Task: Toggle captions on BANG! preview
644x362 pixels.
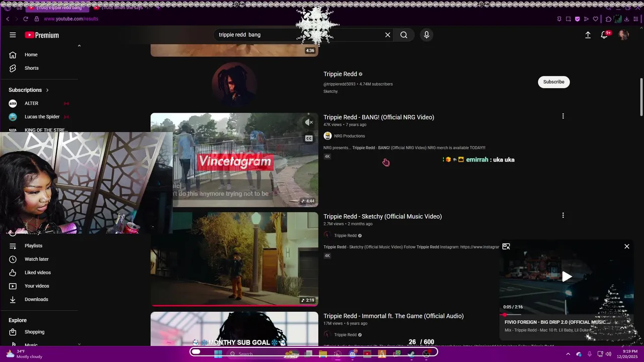Action: [309, 138]
